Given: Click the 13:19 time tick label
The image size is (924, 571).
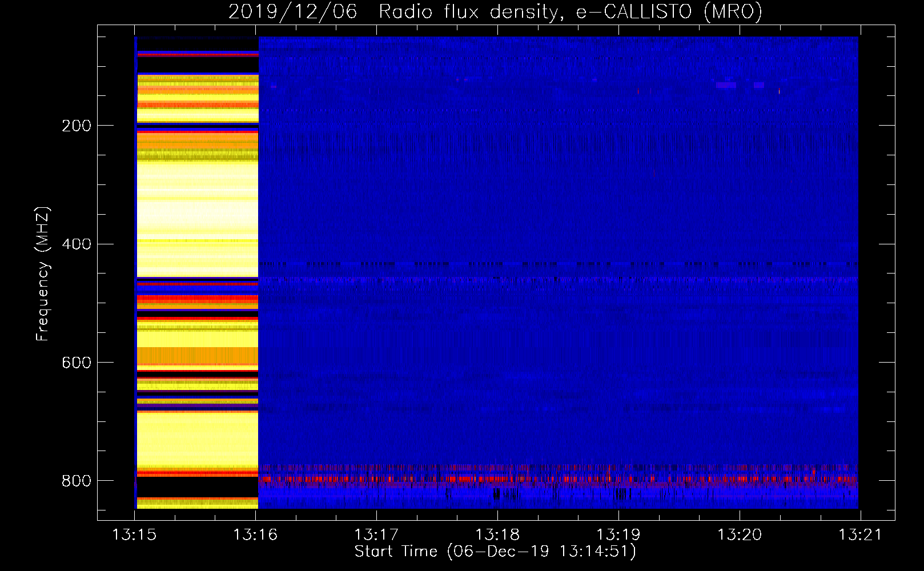Looking at the screenshot, I should (618, 534).
